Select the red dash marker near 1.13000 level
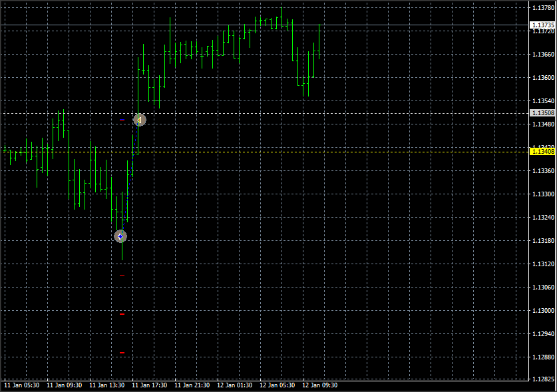 122,314
